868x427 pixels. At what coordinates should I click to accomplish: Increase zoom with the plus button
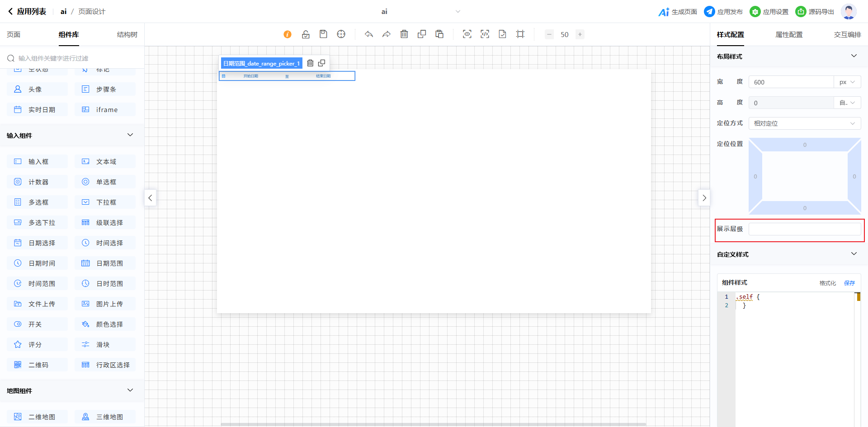click(x=580, y=34)
